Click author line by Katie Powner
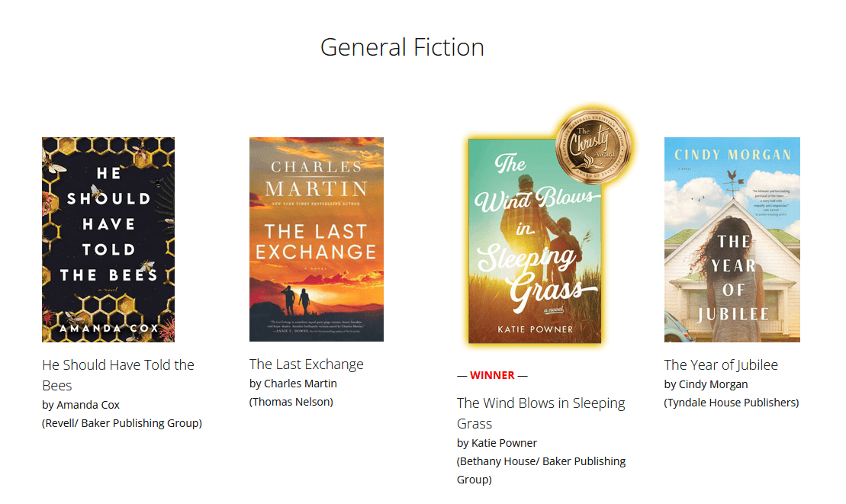The height and width of the screenshot is (504, 846). point(497,443)
